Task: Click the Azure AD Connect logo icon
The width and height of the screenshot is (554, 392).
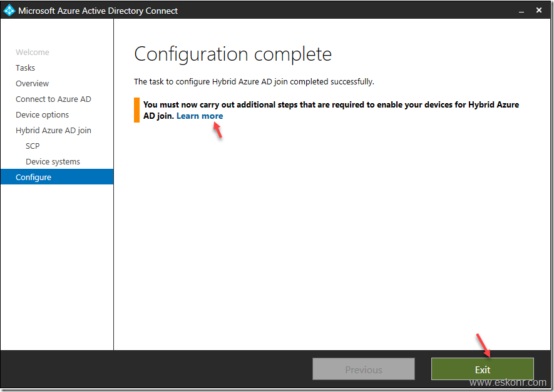Action: [9, 10]
